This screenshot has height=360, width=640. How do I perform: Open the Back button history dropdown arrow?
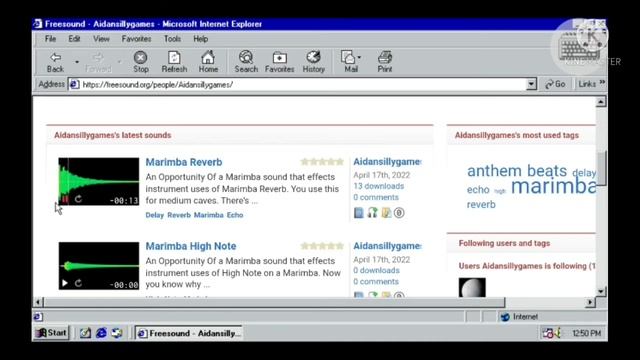[77, 62]
